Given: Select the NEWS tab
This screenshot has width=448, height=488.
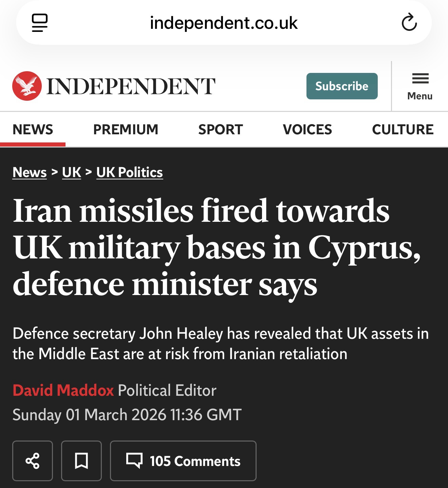Looking at the screenshot, I should (x=33, y=130).
